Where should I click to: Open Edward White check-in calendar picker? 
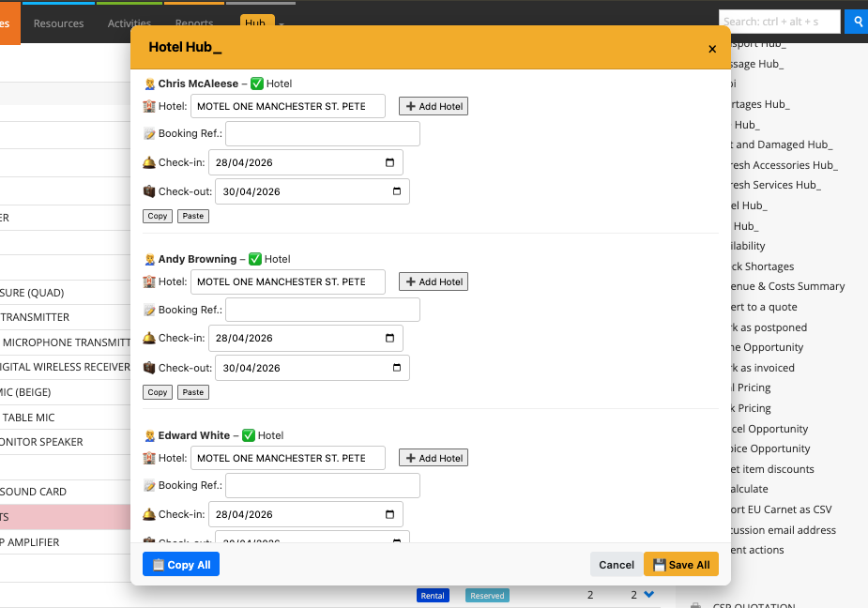click(x=389, y=514)
